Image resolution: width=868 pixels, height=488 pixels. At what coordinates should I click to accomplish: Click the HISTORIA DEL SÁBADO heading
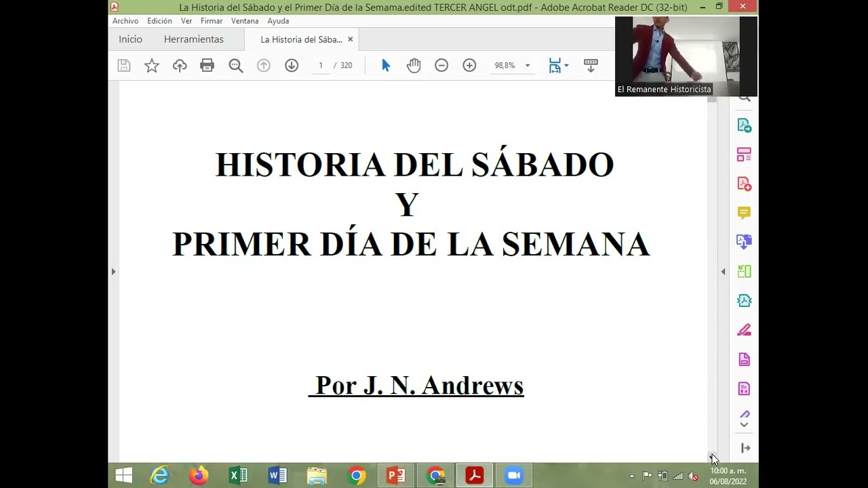(x=414, y=165)
